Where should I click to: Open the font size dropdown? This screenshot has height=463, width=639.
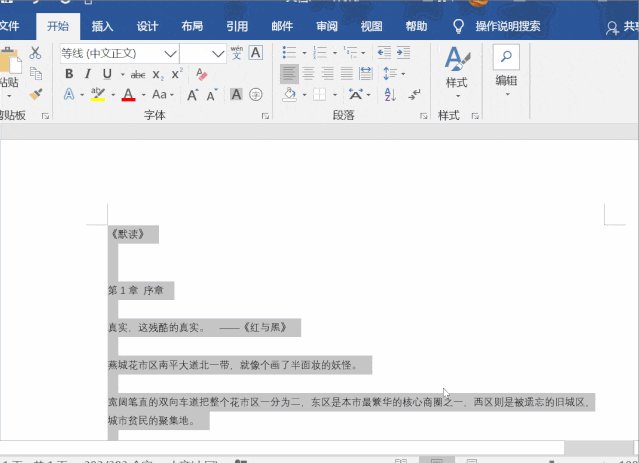(218, 53)
